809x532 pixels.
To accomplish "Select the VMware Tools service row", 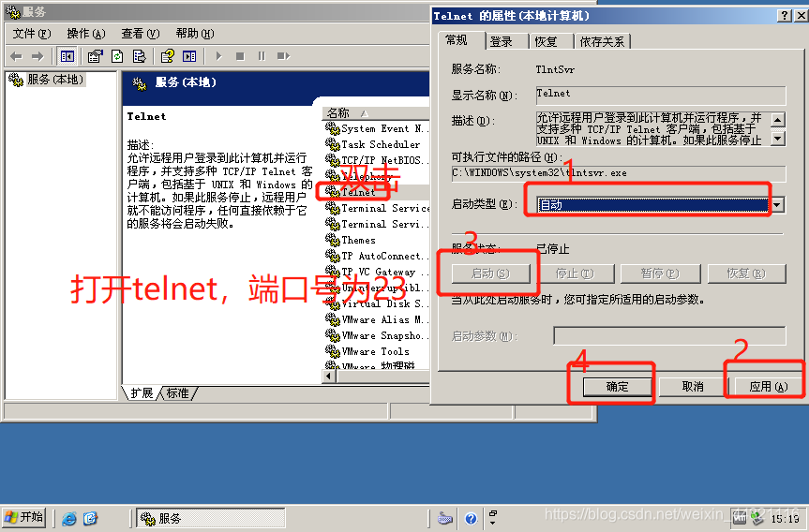I will [x=376, y=352].
